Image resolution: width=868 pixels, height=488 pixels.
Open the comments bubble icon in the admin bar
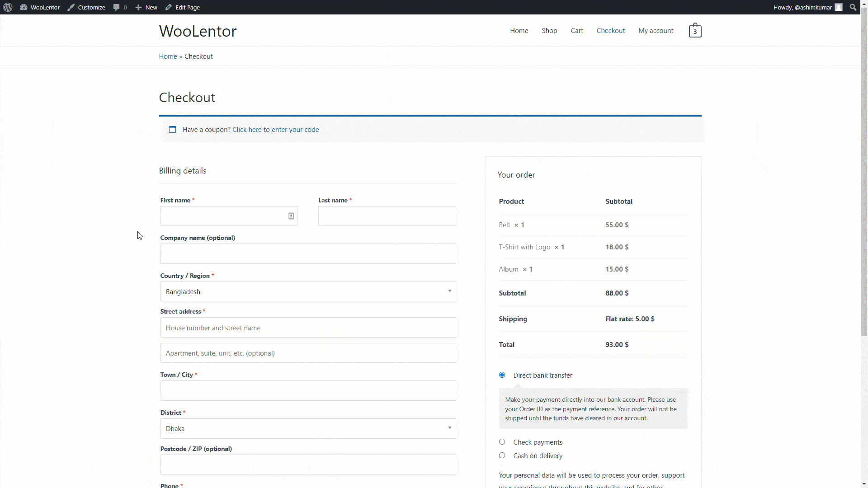117,7
